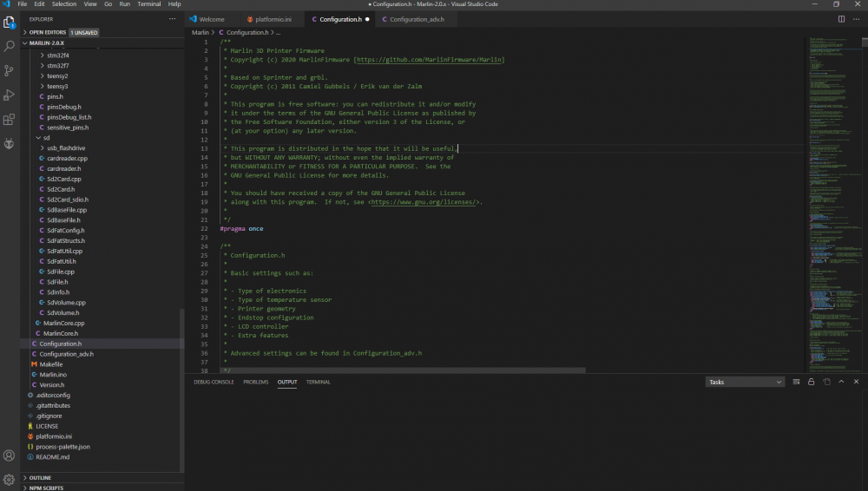Screen dimensions: 868x491
Task: Open the Search view in activity bar
Action: [x=9, y=46]
